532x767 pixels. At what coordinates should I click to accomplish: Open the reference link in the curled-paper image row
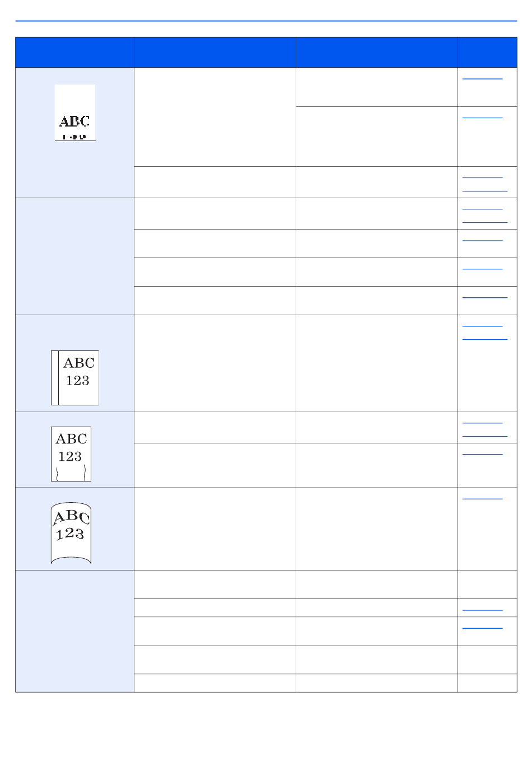pos(483,497)
